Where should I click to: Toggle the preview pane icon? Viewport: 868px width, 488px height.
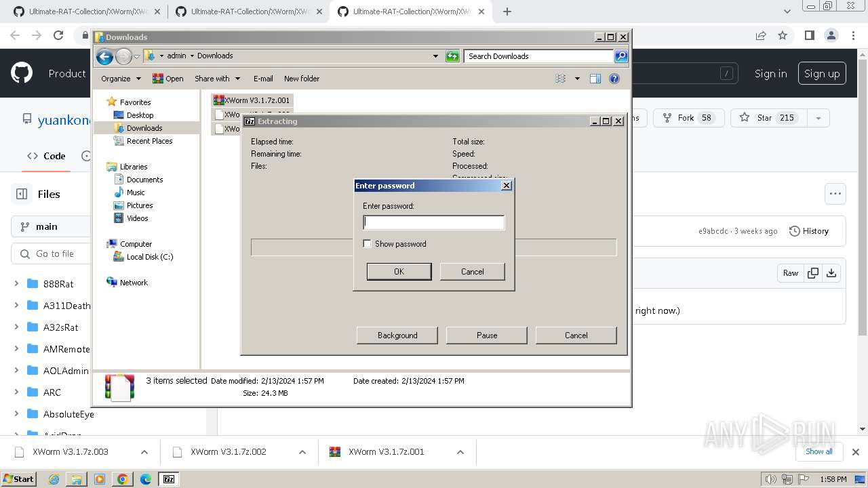(595, 79)
